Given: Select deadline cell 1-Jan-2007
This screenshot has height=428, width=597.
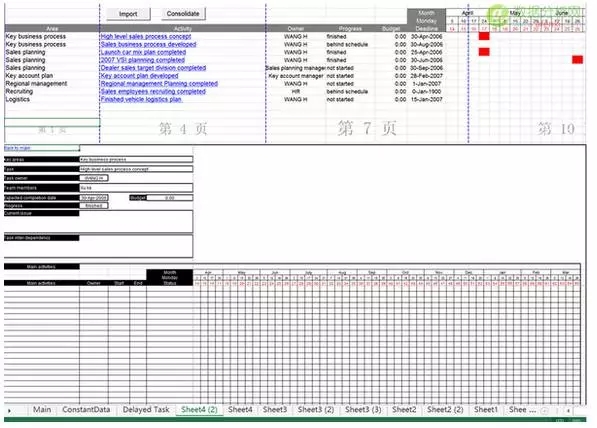Looking at the screenshot, I should pyautogui.click(x=426, y=84).
